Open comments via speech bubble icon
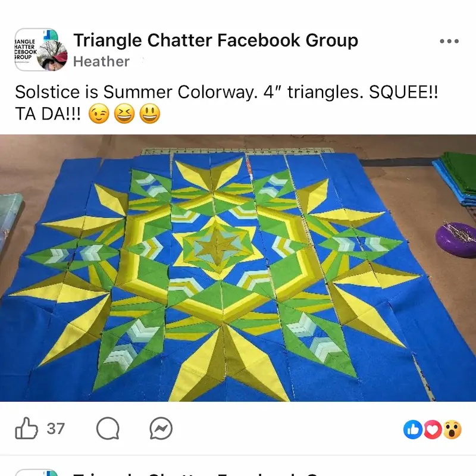476x476 pixels. pos(108,428)
